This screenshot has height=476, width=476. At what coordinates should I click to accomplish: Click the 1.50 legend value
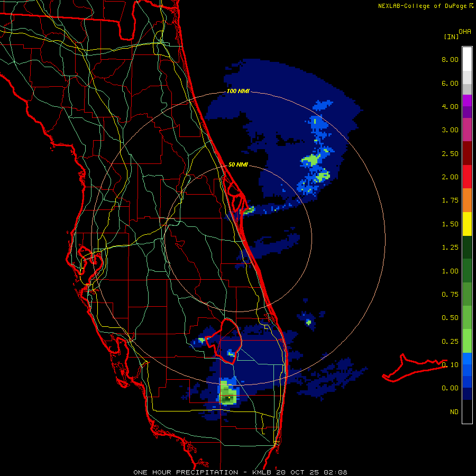point(450,224)
